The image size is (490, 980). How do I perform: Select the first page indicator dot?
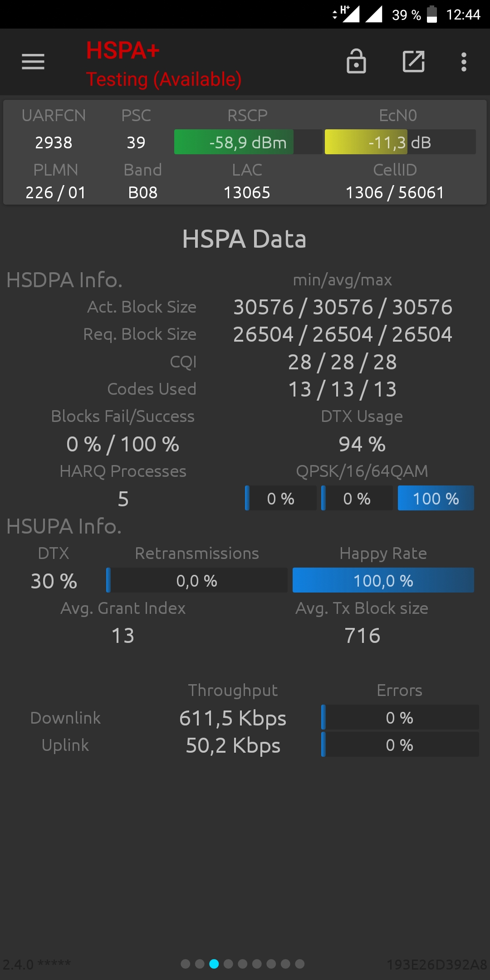tap(185, 964)
